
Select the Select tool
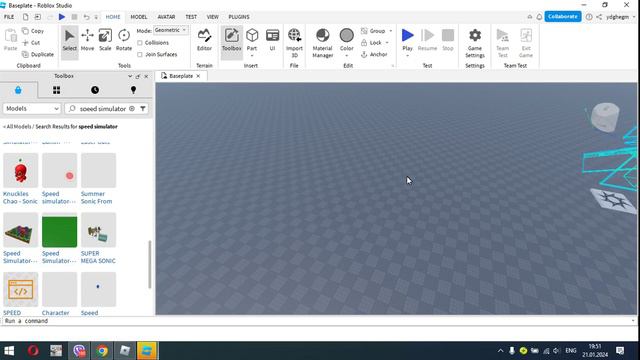tap(69, 41)
